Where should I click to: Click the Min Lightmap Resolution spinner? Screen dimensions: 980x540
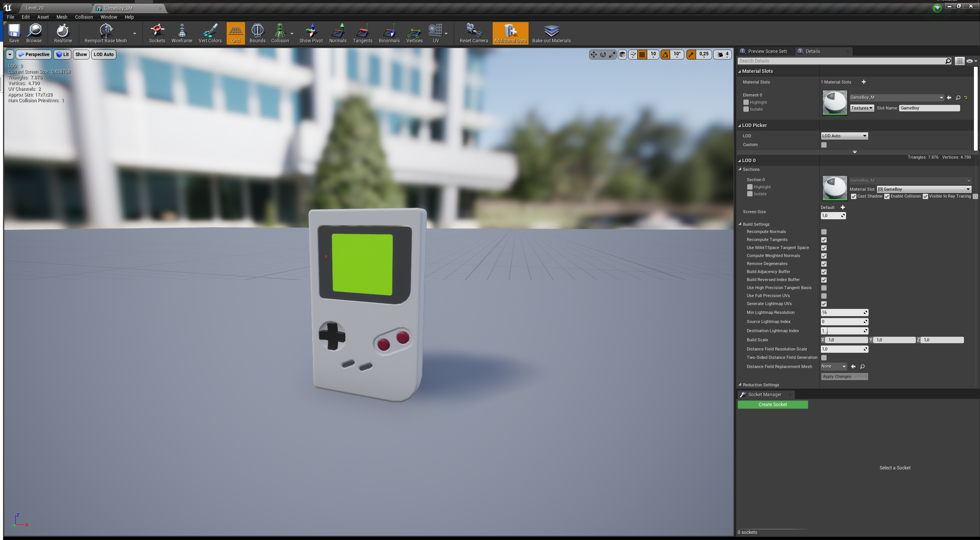coord(845,312)
